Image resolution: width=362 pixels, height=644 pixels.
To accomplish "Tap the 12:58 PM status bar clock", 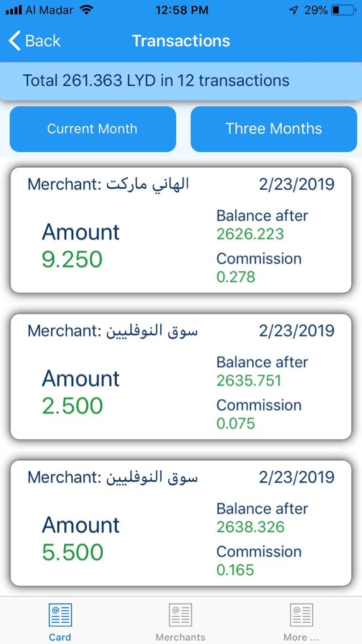I will [182, 10].
